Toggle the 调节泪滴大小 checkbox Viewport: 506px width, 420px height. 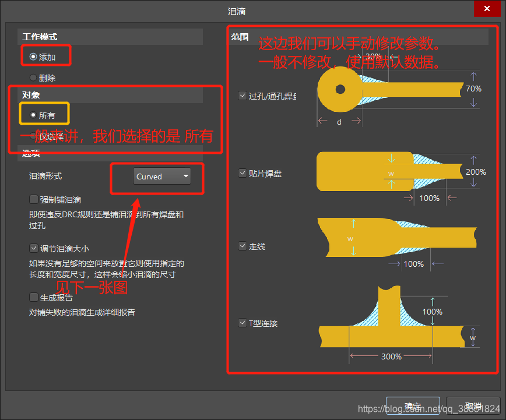(x=34, y=248)
